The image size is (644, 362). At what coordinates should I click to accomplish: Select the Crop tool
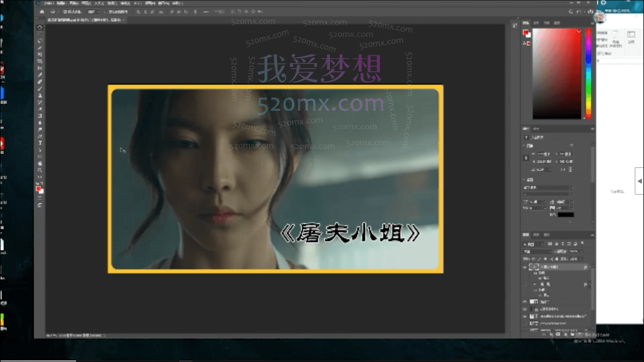click(40, 61)
